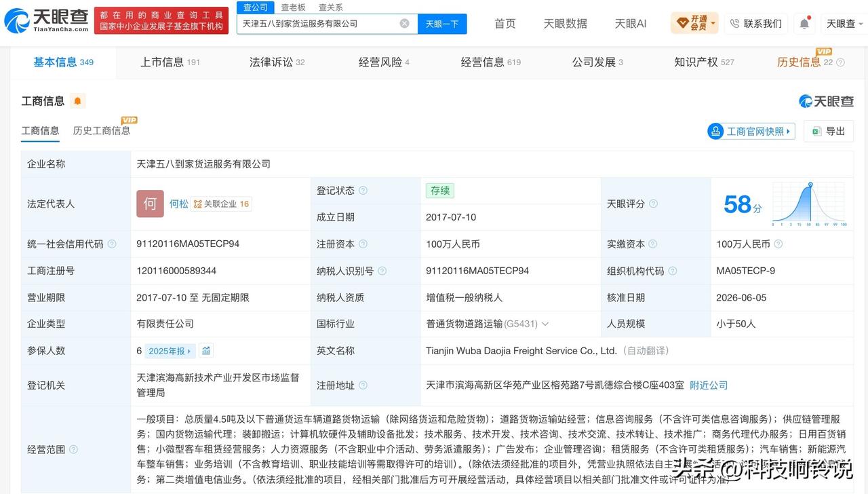Click the 天眼评分 score distribution chart
Screen dimensions: 868x494
pos(810,204)
